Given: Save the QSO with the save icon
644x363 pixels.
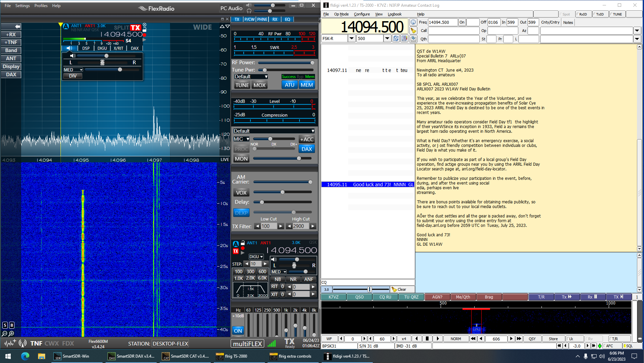Looking at the screenshot, I should [x=413, y=39].
